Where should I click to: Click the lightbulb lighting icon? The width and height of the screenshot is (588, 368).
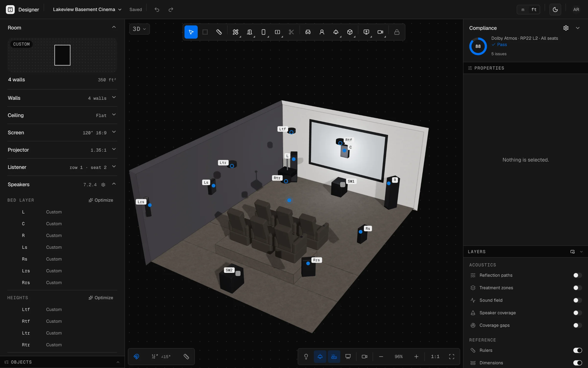click(x=306, y=356)
